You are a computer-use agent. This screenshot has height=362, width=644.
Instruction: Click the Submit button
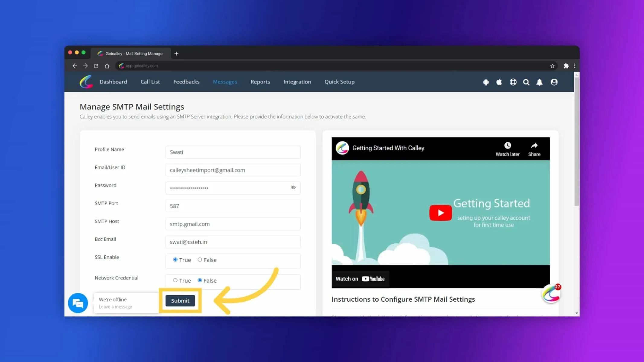click(180, 300)
